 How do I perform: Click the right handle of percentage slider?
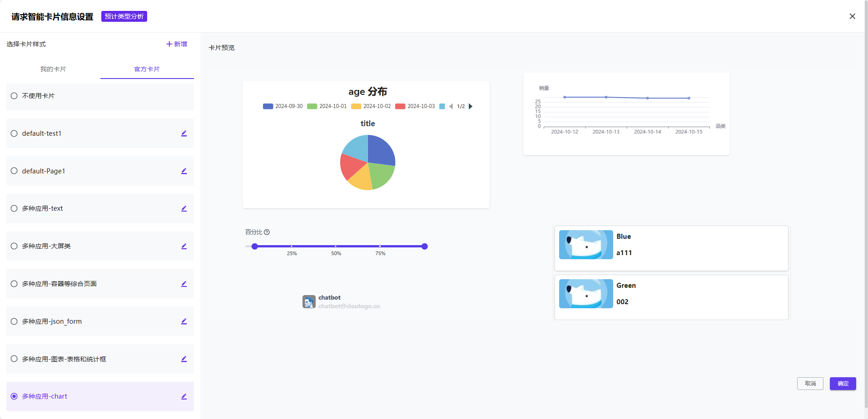click(x=425, y=246)
